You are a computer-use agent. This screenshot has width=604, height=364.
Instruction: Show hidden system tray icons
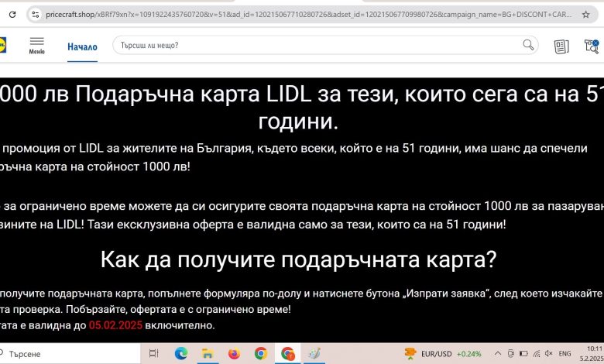498,354
